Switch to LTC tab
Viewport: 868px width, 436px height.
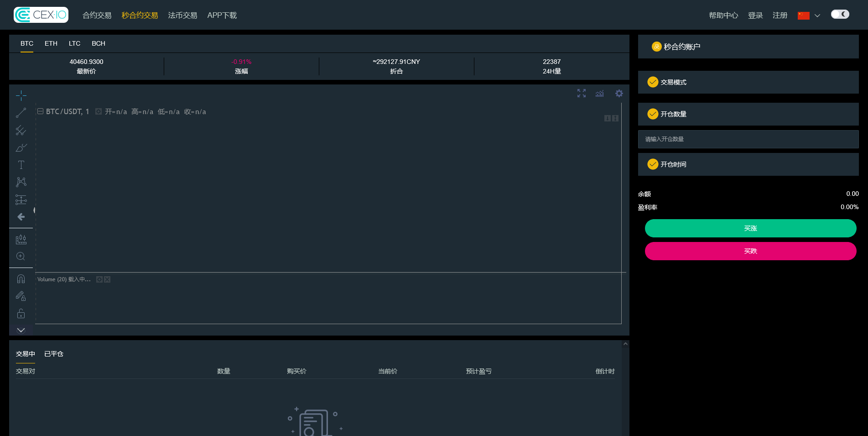coord(75,43)
